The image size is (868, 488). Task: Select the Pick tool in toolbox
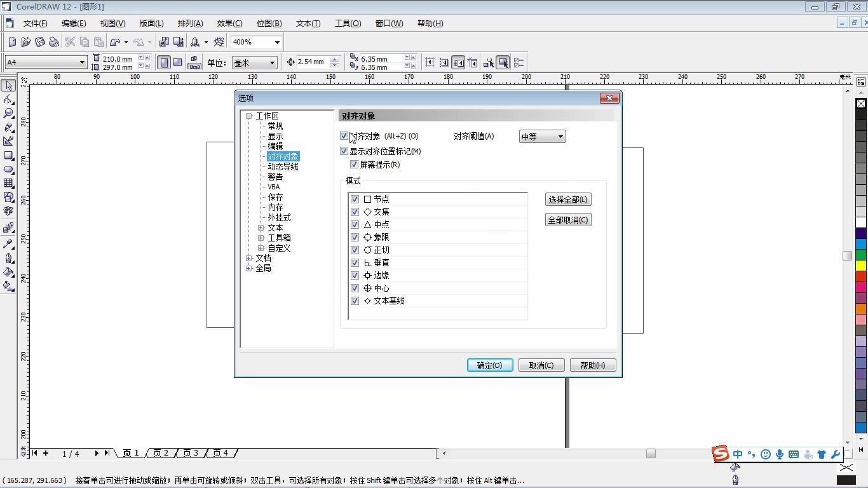[8, 85]
